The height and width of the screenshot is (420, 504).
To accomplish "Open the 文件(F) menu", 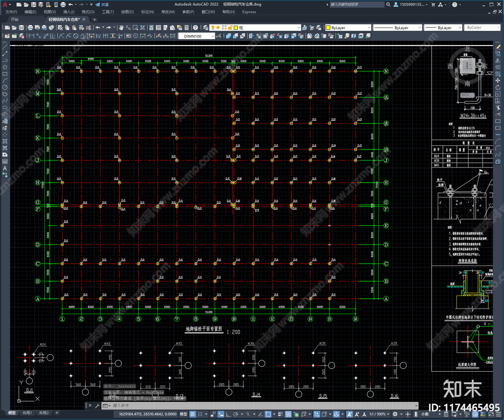I will tap(11, 12).
